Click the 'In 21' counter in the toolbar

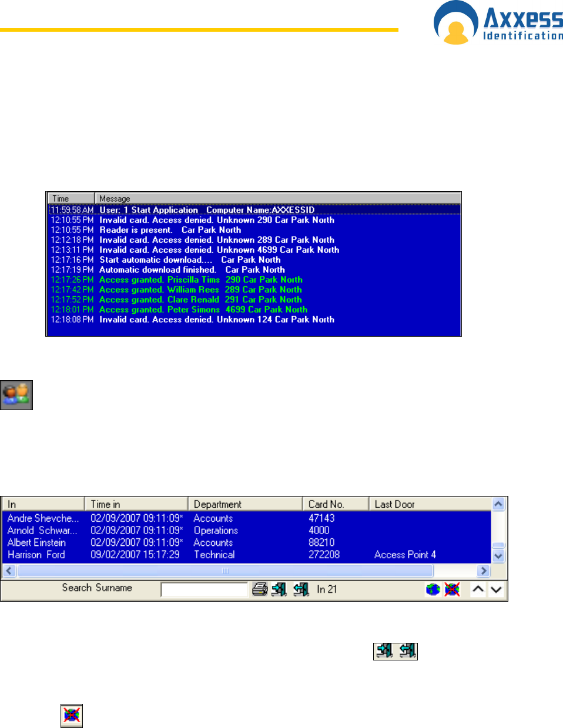pos(327,589)
